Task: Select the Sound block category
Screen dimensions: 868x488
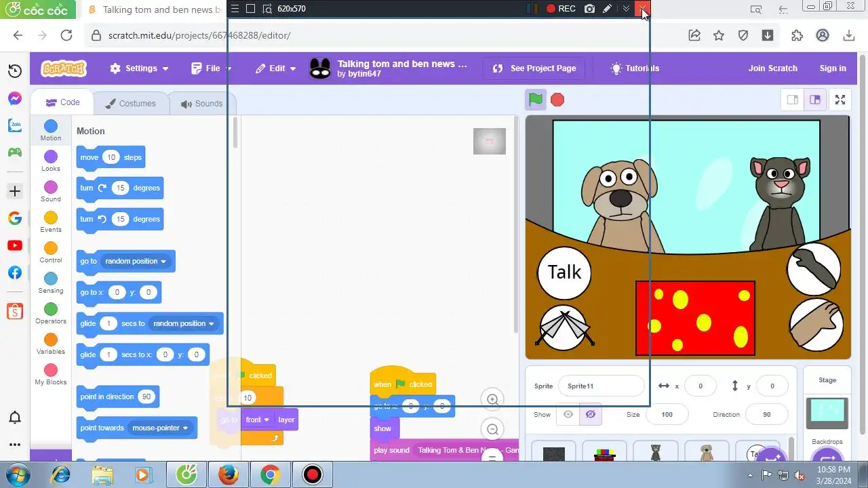Action: (x=51, y=192)
